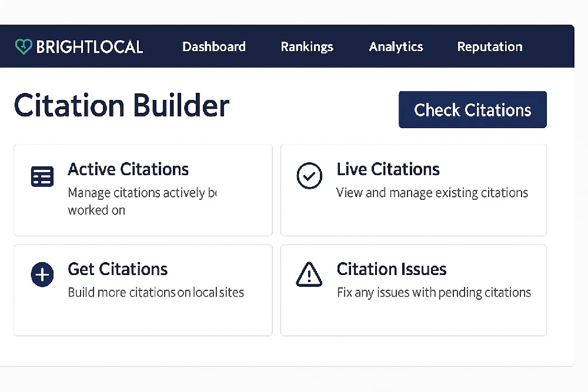This screenshot has height=392, width=588.
Task: Open the Dashboard menu item
Action: coord(214,46)
